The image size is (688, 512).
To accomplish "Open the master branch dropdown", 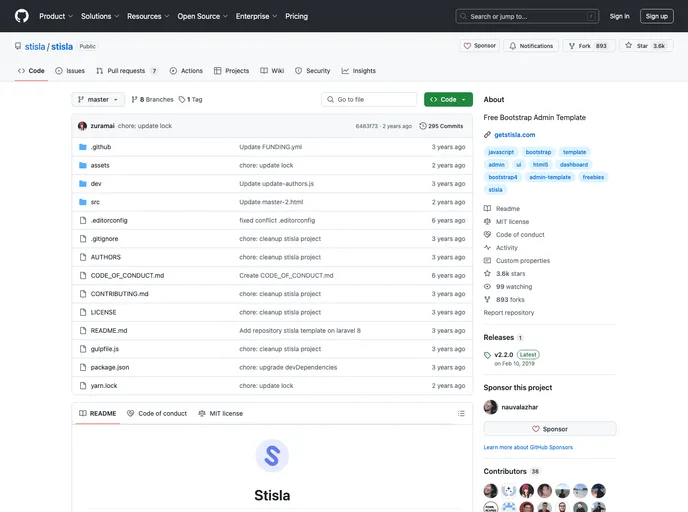I will [x=98, y=100].
